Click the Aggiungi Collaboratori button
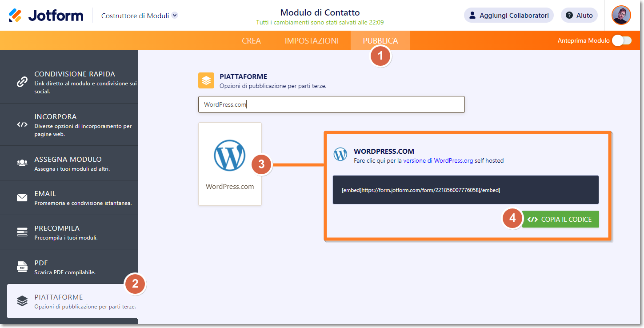Viewport: 644px width, 328px height. [x=509, y=15]
